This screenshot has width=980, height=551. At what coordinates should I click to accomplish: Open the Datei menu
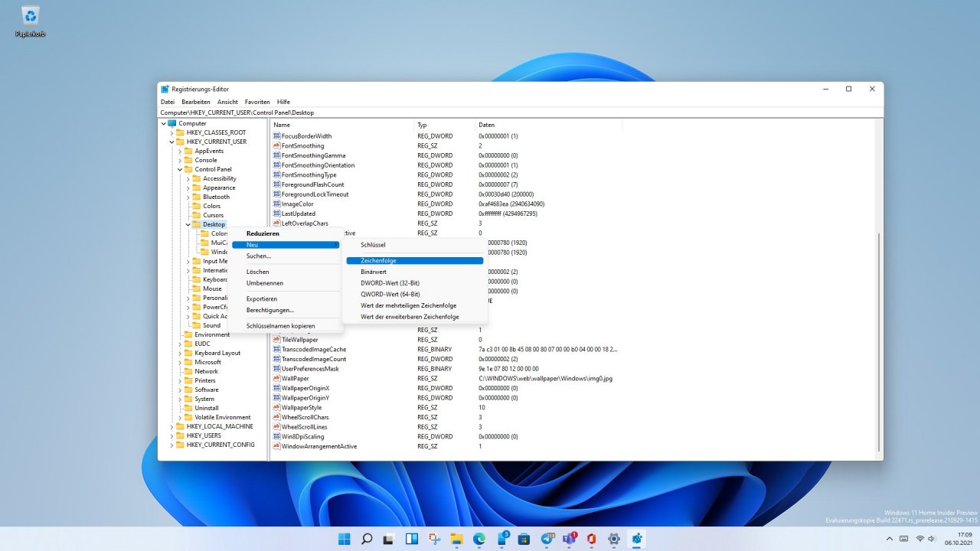click(168, 102)
